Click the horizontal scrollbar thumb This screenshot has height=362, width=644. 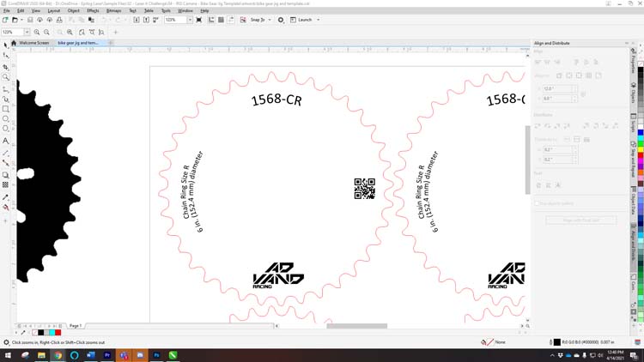[356, 326]
